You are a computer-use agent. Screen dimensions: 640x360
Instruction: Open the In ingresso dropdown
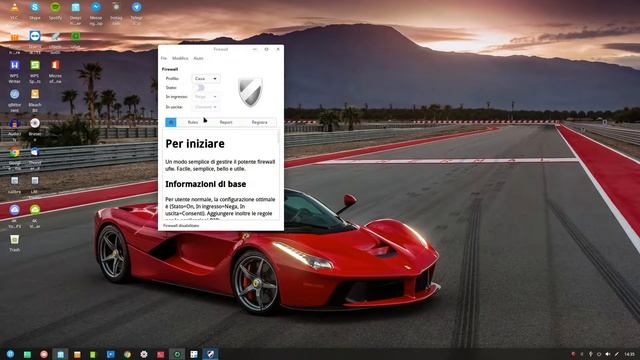click(x=206, y=97)
